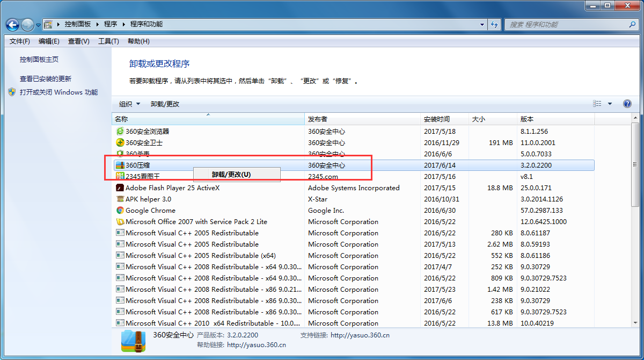Click the Control Panel icon in address bar

(48, 24)
